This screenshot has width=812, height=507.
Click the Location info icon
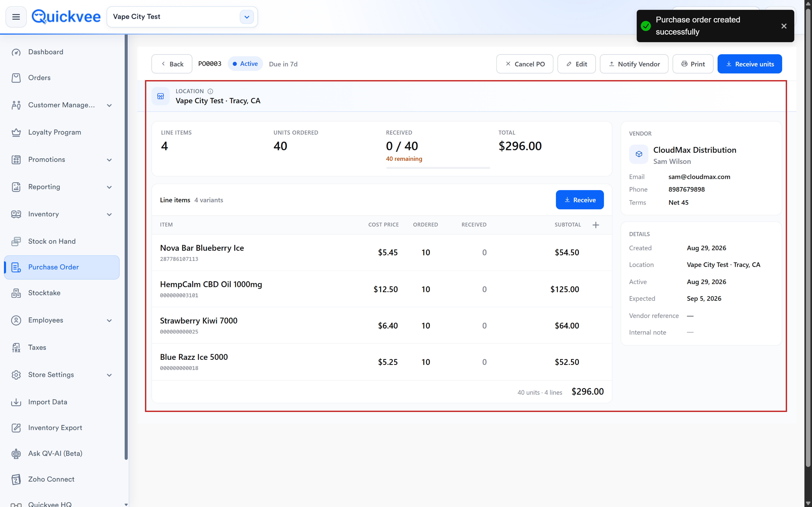click(210, 91)
